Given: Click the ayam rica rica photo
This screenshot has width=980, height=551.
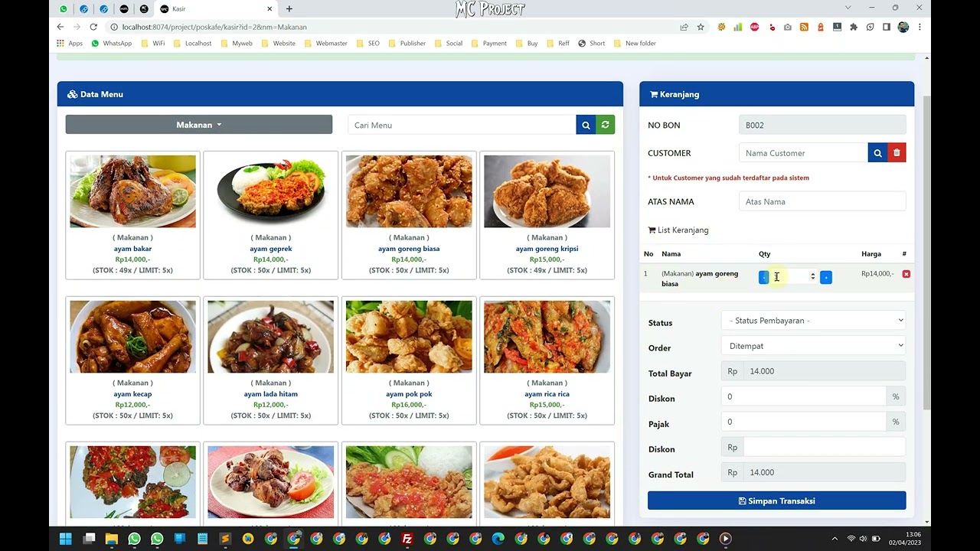Looking at the screenshot, I should (x=547, y=337).
